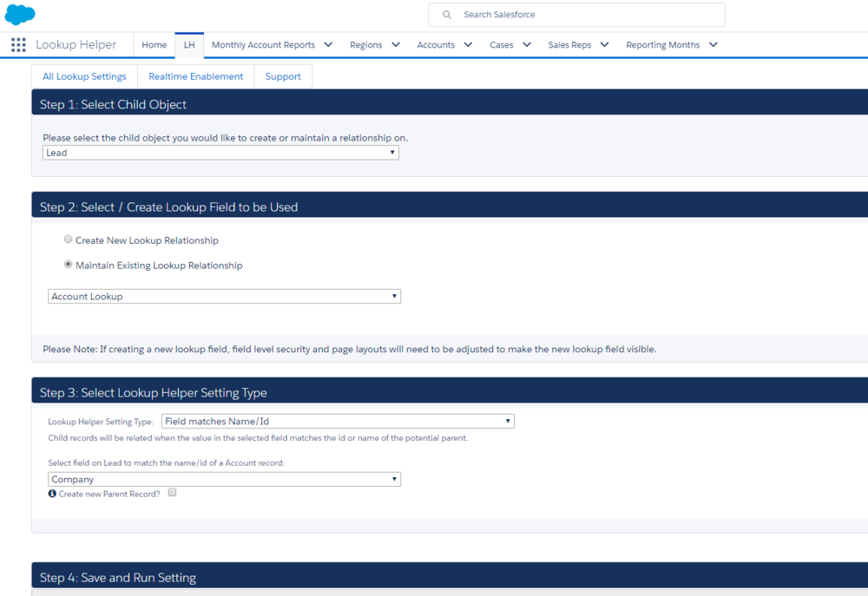The height and width of the screenshot is (596, 868).
Task: Click the Create new Parent Record? label
Action: tap(109, 494)
